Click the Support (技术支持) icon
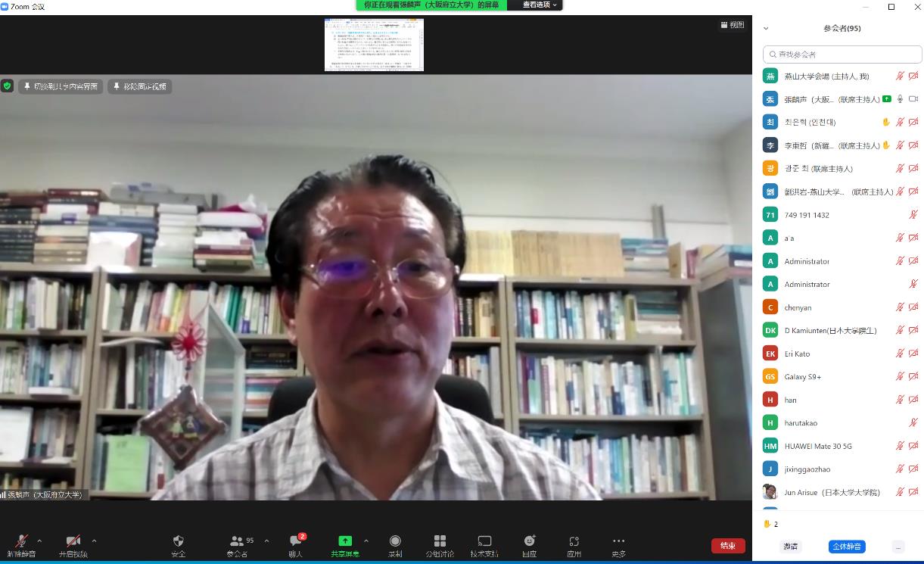Viewport: 924px width, 564px height. (484, 541)
